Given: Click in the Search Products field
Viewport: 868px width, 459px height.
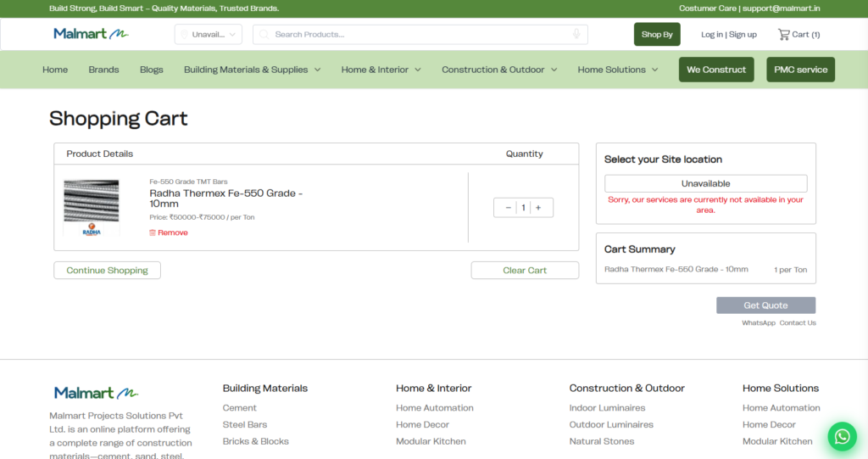Looking at the screenshot, I should [x=420, y=35].
